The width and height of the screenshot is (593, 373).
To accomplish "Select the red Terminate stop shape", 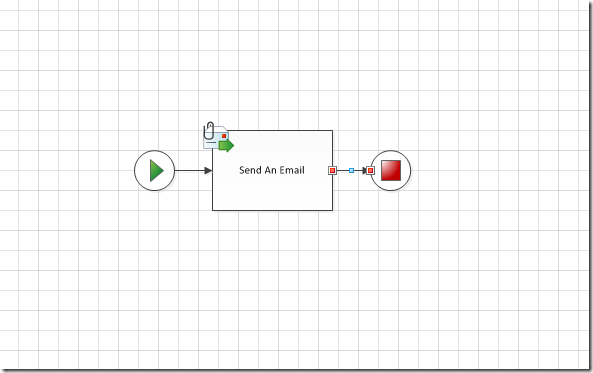I will coord(391,171).
